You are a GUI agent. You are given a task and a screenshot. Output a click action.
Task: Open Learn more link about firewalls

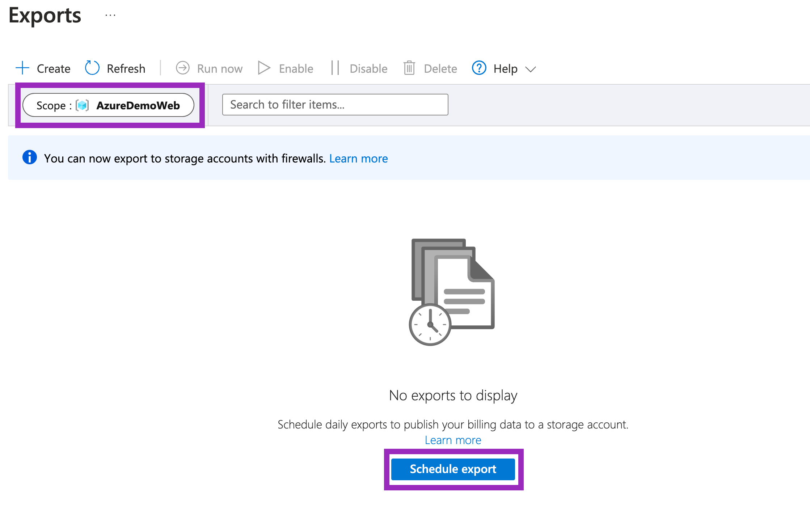(x=358, y=159)
